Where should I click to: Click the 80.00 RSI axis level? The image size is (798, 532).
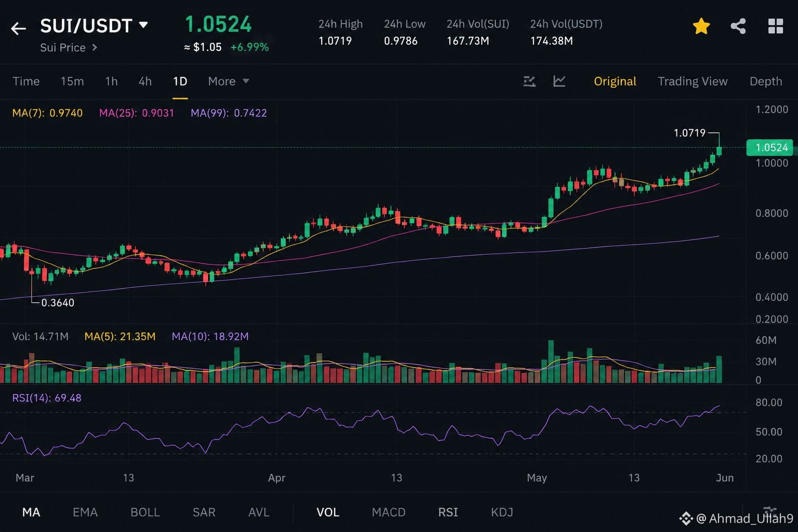pos(768,403)
